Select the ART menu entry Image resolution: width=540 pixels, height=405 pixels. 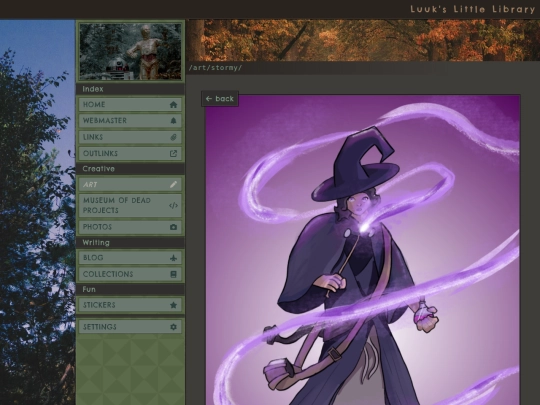(130, 185)
